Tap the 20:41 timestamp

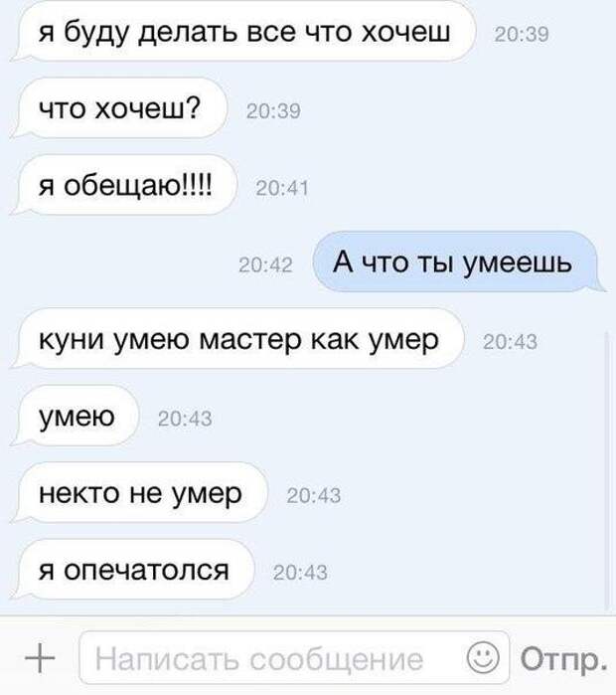click(282, 188)
